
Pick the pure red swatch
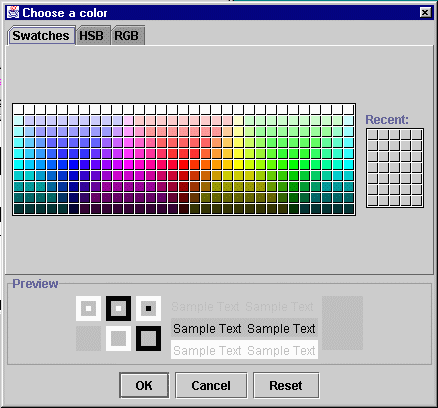[184, 165]
